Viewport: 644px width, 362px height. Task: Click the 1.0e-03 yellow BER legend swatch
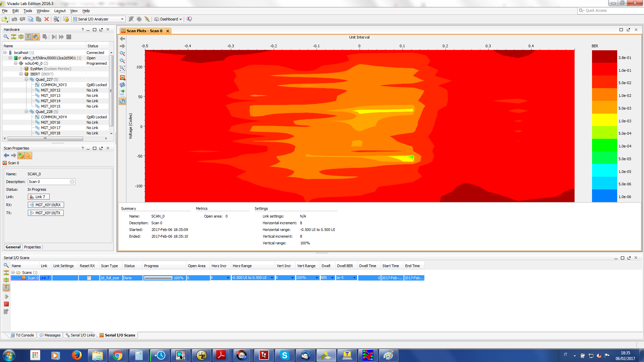(604, 120)
